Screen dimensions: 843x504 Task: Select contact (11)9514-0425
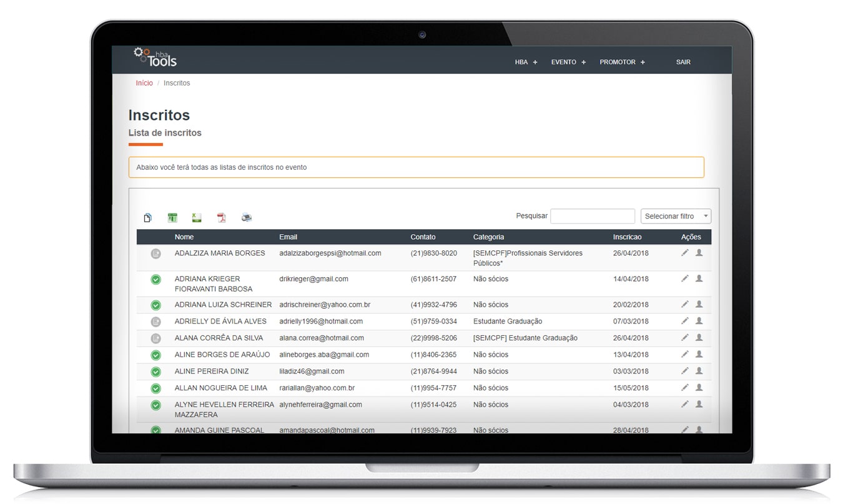[433, 405]
